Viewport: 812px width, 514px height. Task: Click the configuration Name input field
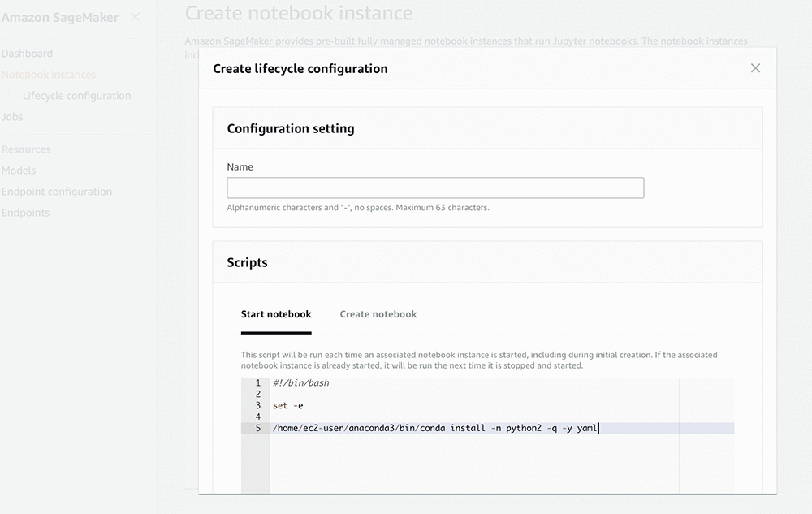pyautogui.click(x=435, y=188)
